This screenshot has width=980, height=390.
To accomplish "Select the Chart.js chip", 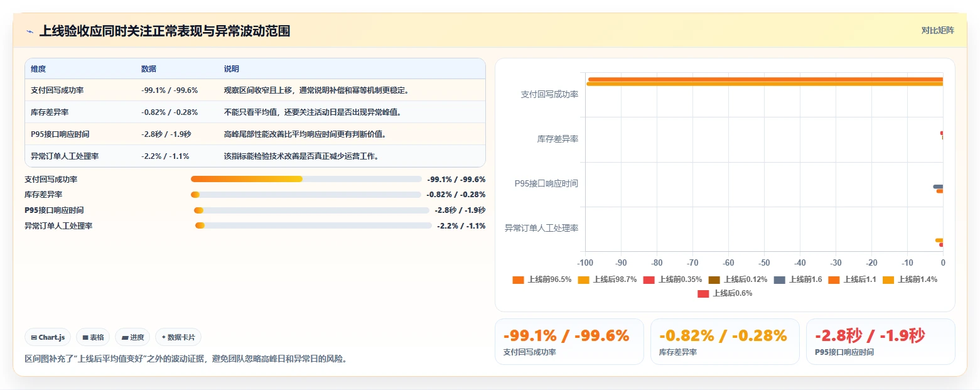I will [x=48, y=337].
